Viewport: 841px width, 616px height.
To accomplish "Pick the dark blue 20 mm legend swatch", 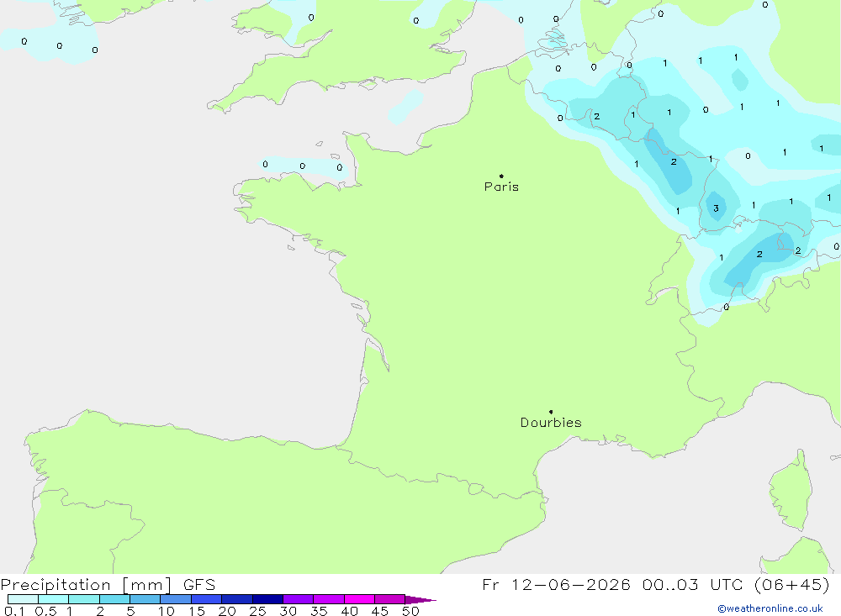I will 237,599.
